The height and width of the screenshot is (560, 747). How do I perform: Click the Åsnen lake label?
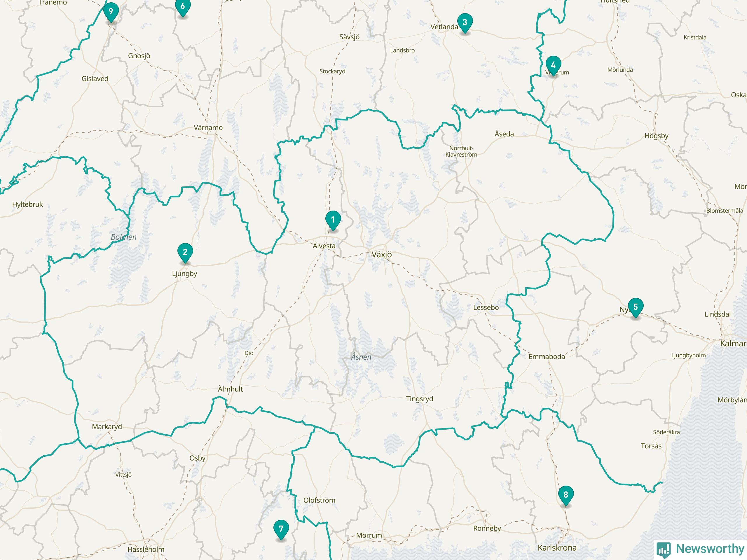pyautogui.click(x=361, y=357)
